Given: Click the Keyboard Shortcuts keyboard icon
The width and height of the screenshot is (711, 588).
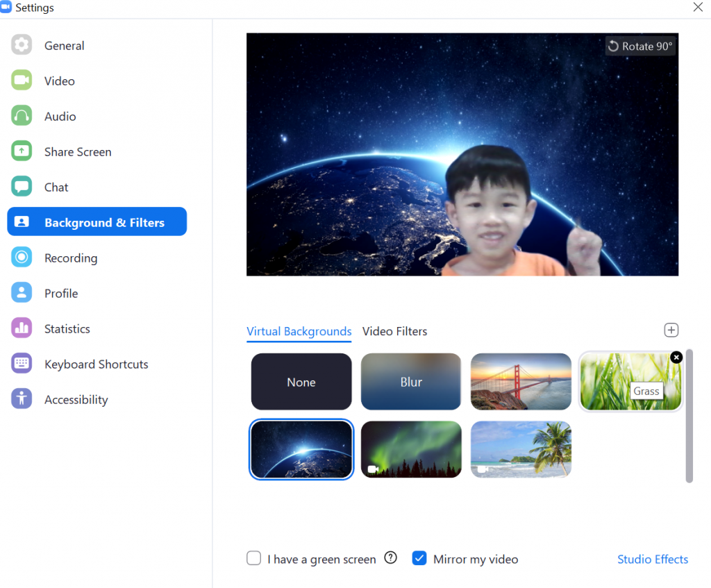Looking at the screenshot, I should click(x=22, y=363).
